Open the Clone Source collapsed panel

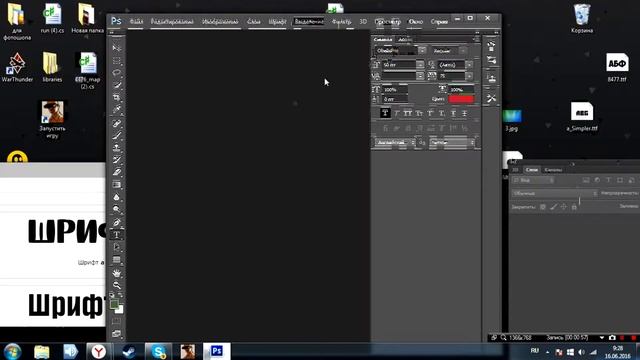click(x=491, y=78)
